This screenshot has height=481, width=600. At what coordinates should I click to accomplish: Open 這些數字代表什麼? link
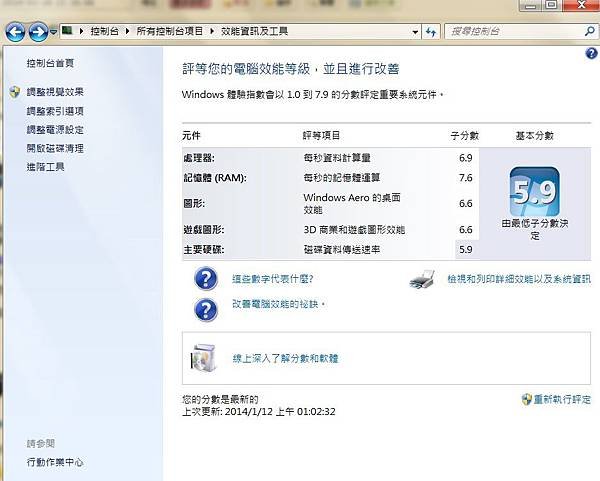pos(273,279)
